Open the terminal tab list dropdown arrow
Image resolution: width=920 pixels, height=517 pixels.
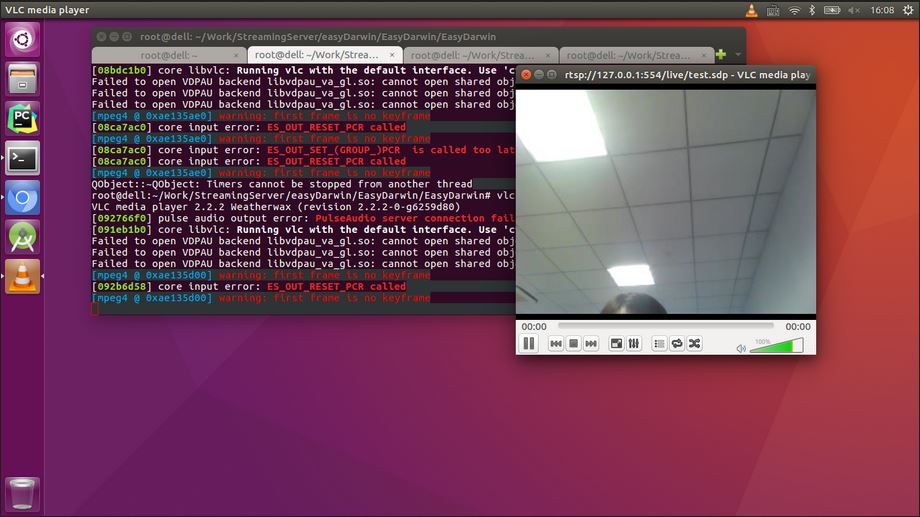738,55
